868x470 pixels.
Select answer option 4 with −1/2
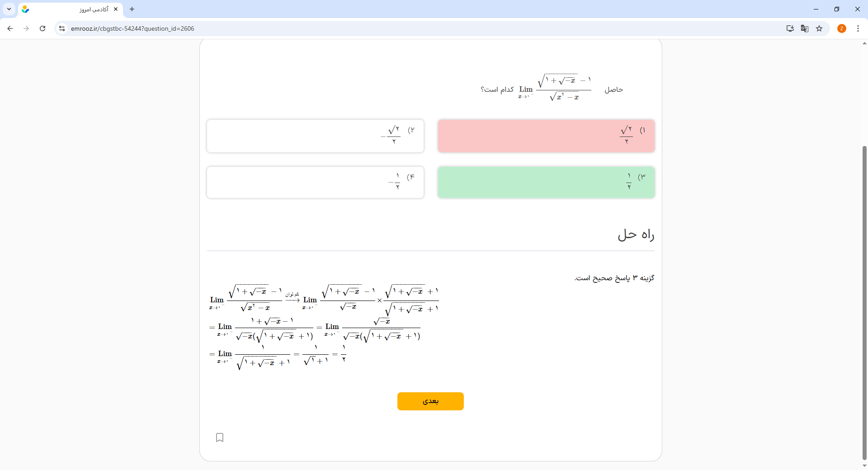(315, 182)
